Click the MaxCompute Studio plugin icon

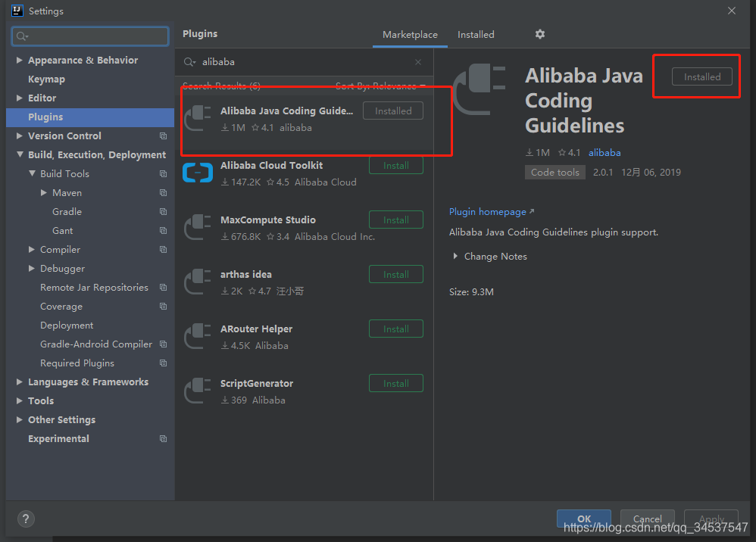click(x=198, y=227)
